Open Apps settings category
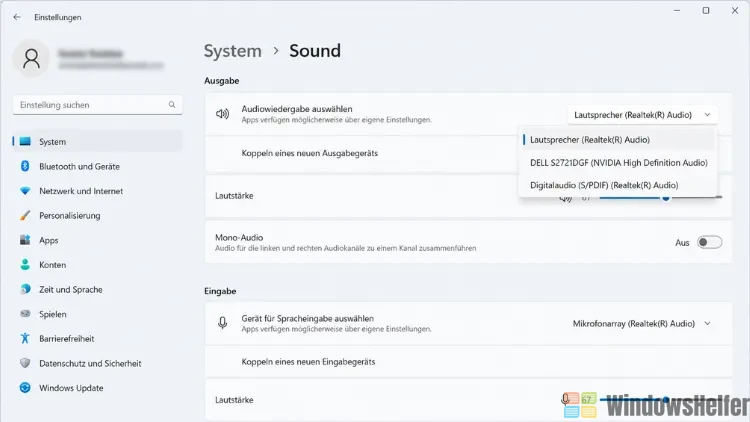 [x=98, y=240]
